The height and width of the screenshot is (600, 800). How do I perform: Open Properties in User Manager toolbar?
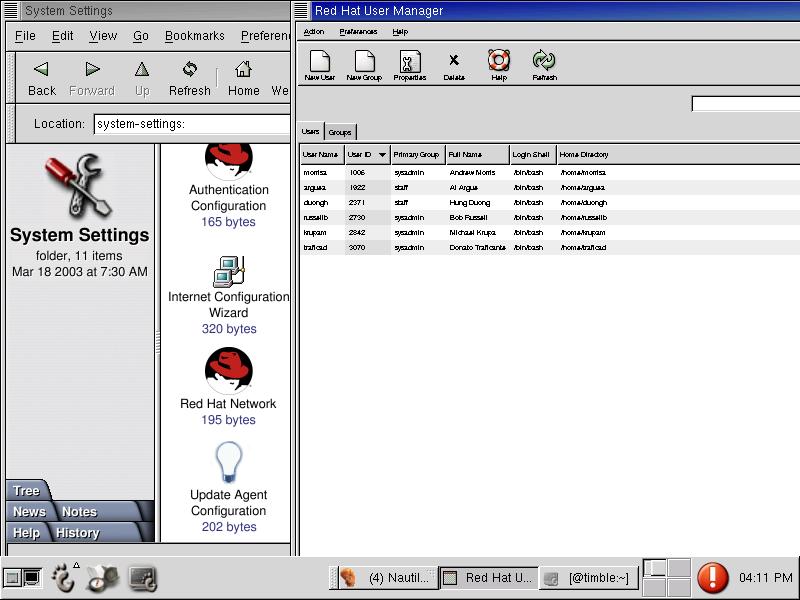pos(410,64)
